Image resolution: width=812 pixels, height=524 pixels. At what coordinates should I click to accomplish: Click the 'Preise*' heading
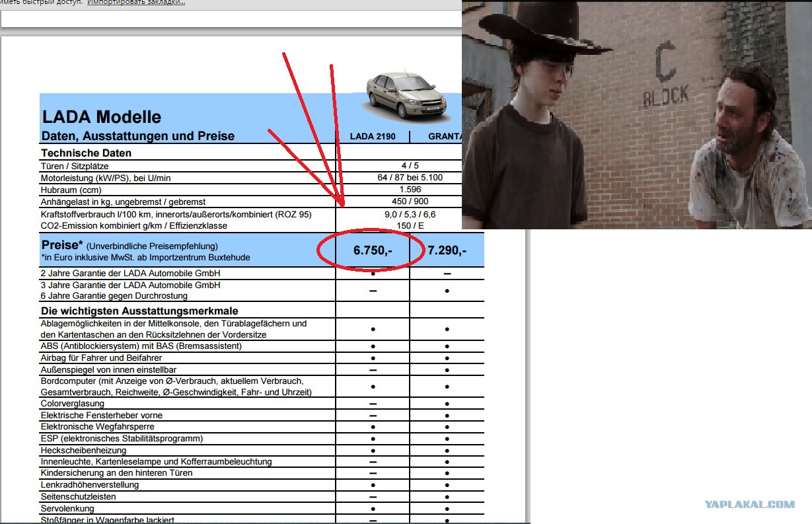pyautogui.click(x=62, y=245)
